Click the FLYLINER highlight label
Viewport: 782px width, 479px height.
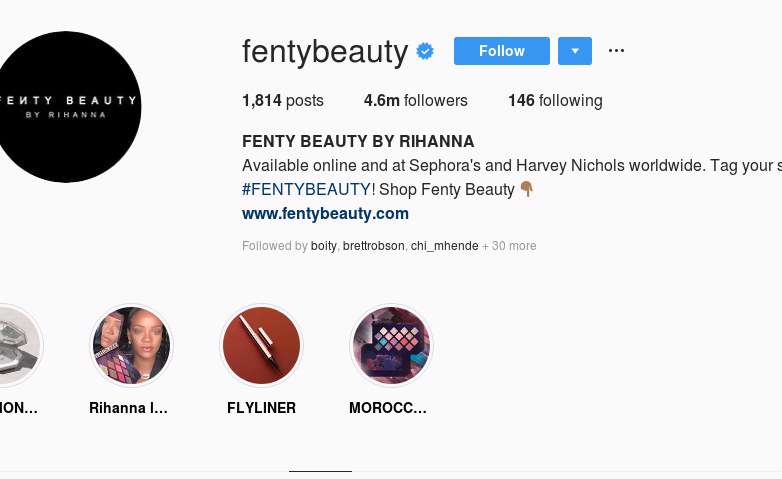[261, 408]
